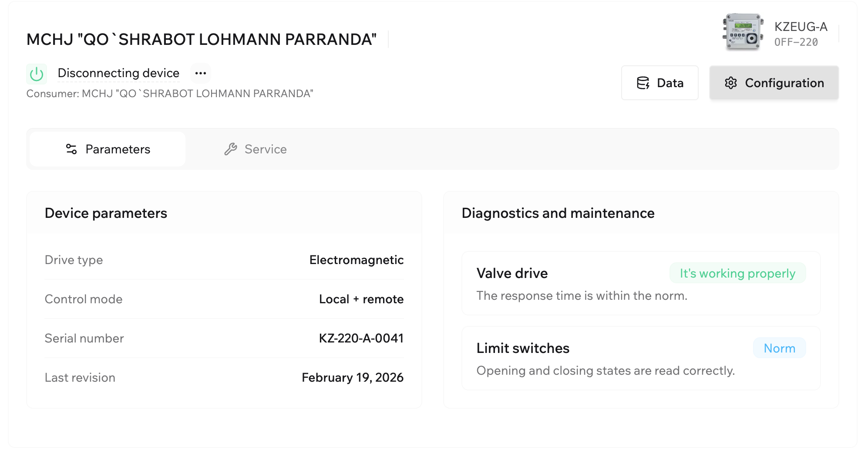
Task: Click the green power status icon
Action: [x=37, y=74]
